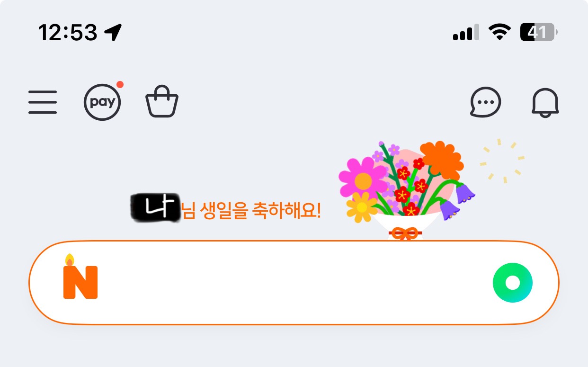Viewport: 588px width, 367px height.
Task: Tap the flower bouquet illustration
Action: (x=407, y=190)
